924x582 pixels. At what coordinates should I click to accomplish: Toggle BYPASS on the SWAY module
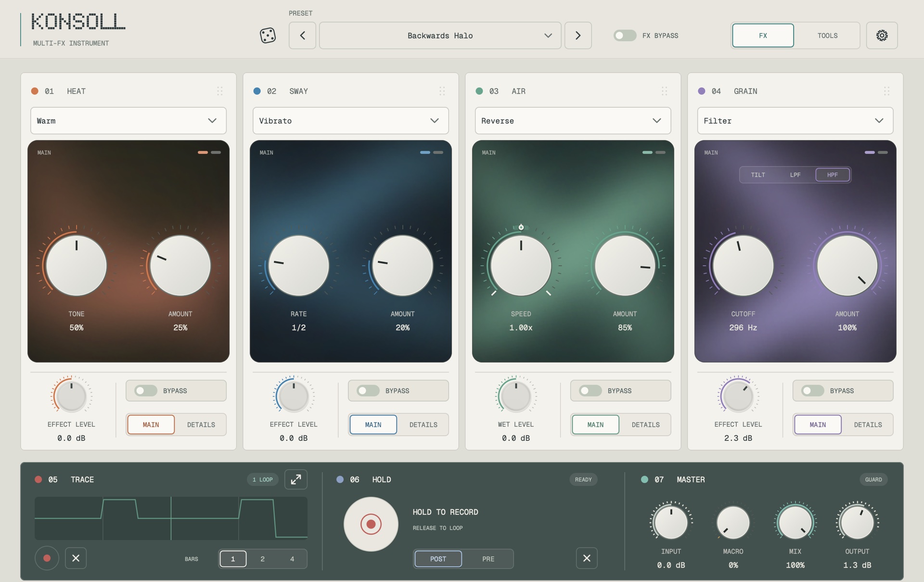coord(368,390)
